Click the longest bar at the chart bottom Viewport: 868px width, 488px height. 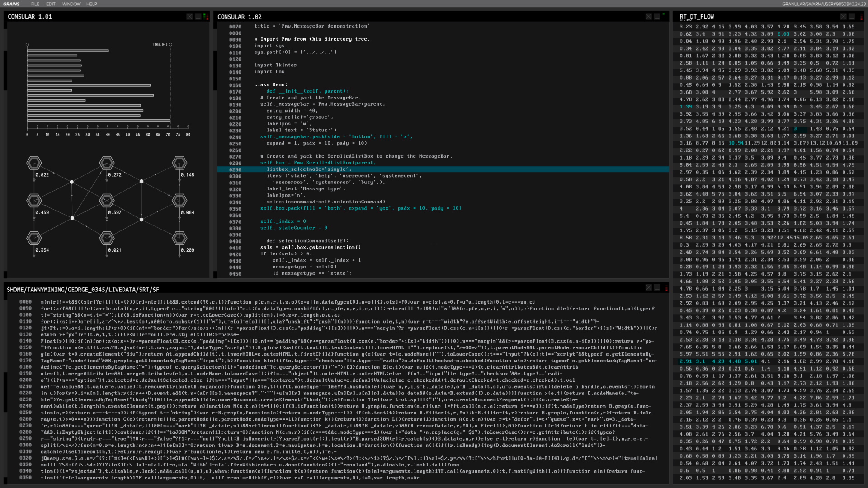[x=99, y=120]
